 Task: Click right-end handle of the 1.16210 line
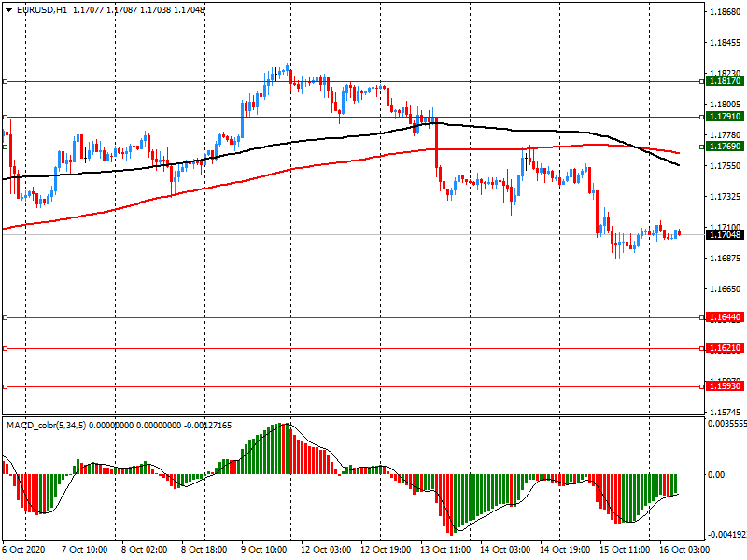click(702, 348)
